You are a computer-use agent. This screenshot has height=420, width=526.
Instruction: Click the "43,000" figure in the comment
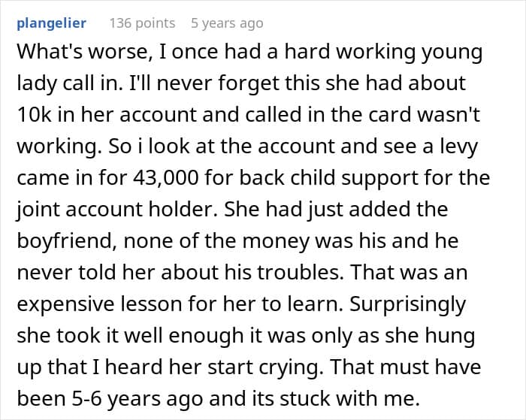click(x=166, y=178)
